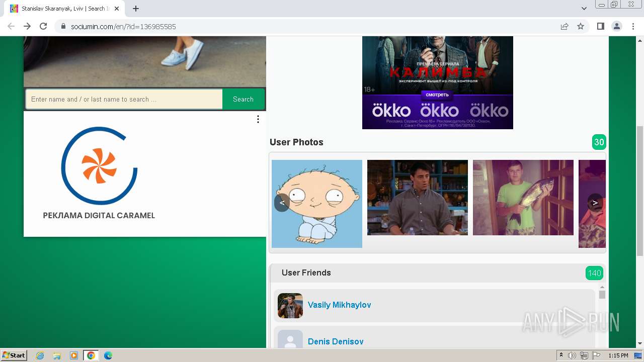Click the purple смотреть button
Image resolution: width=644 pixels, height=362 pixels.
(x=437, y=95)
